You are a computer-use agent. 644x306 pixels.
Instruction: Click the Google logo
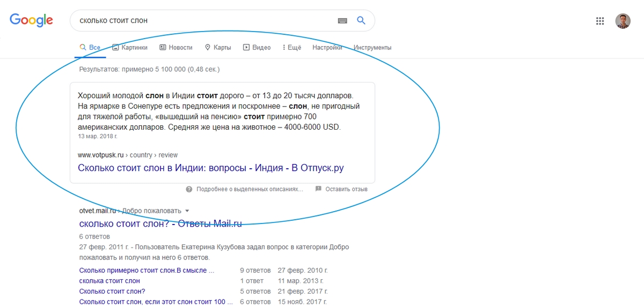pos(31,20)
